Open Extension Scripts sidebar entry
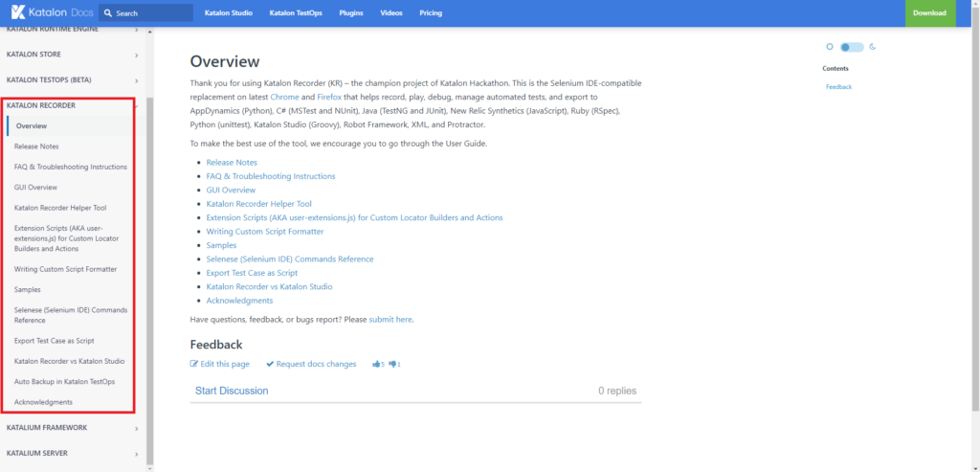980x472 pixels. (66, 238)
